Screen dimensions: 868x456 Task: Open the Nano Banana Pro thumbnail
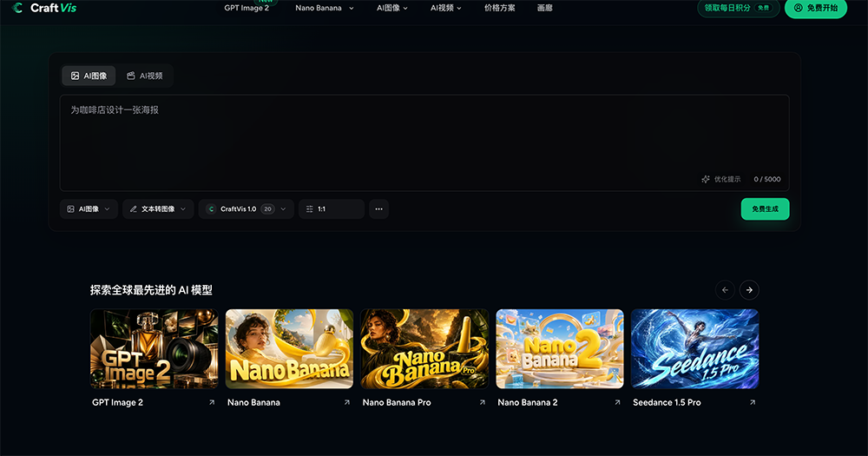[x=424, y=349]
